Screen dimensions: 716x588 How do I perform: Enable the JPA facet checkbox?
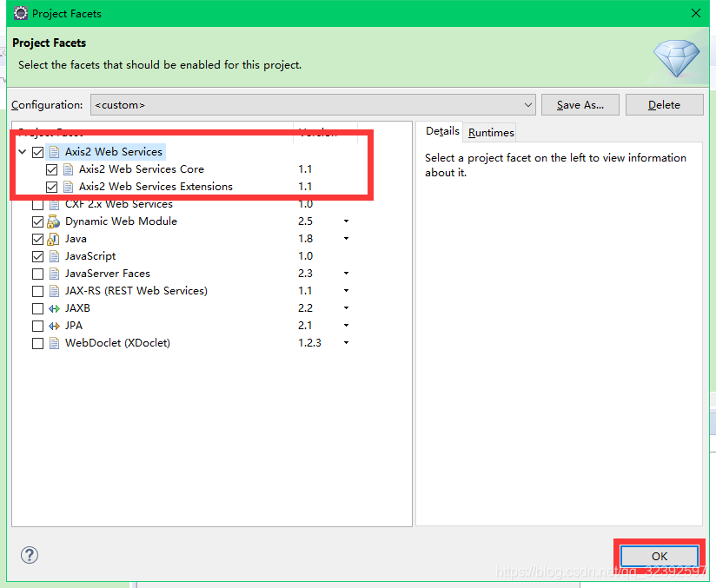[38, 326]
